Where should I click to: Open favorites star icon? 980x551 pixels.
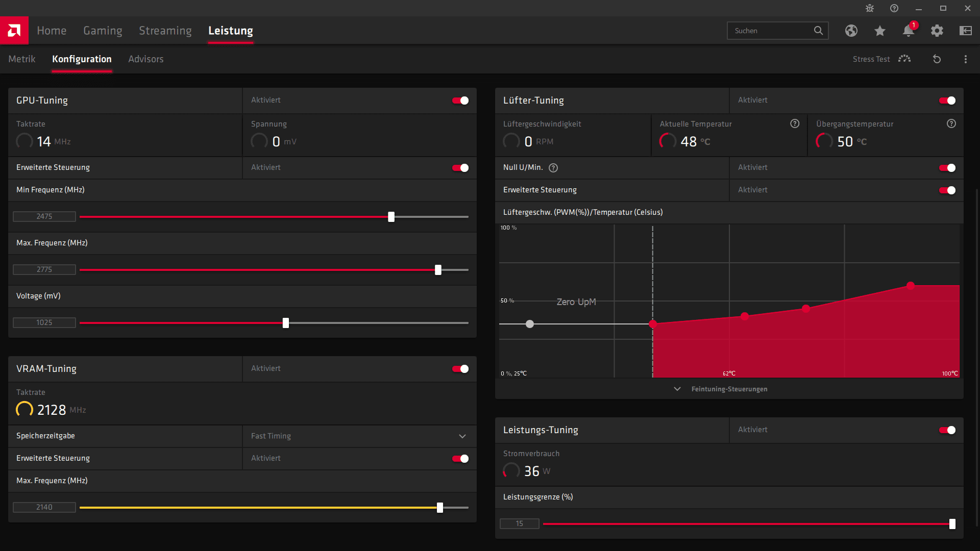pos(879,31)
